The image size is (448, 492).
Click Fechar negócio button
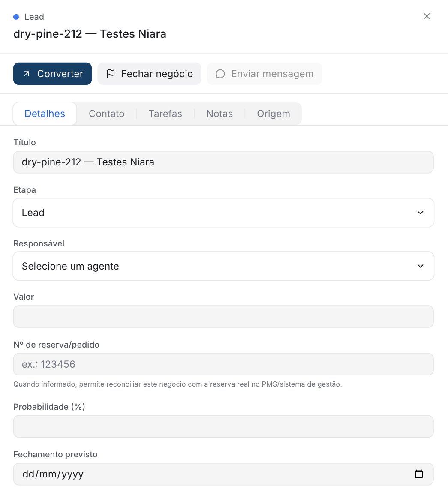150,74
